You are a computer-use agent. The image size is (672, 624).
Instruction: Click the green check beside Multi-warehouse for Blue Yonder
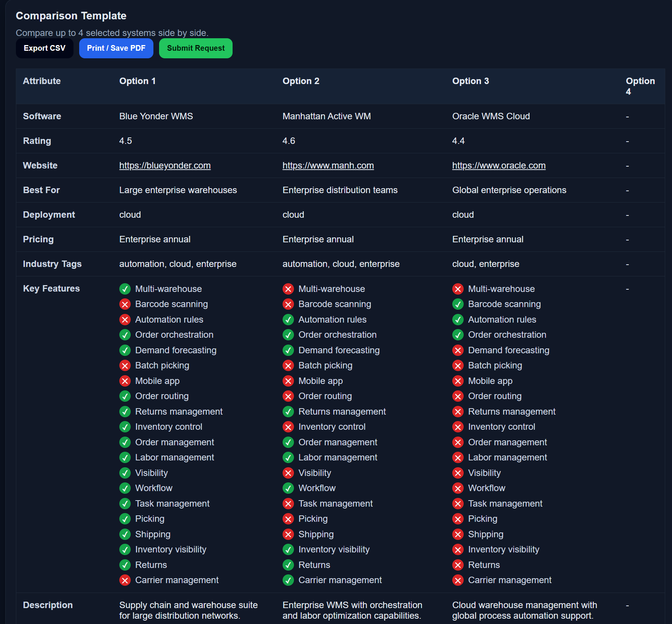coord(125,289)
